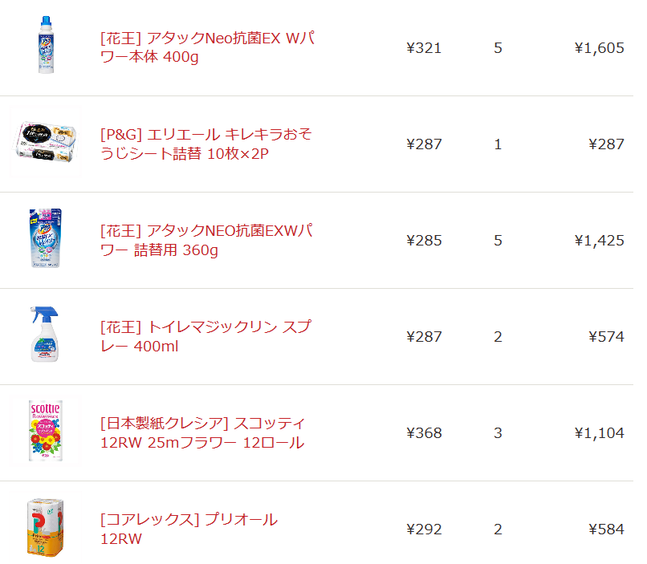Open the トイレマジックリン スプレー 400ml link
This screenshot has width=647, height=564.
tap(205, 336)
